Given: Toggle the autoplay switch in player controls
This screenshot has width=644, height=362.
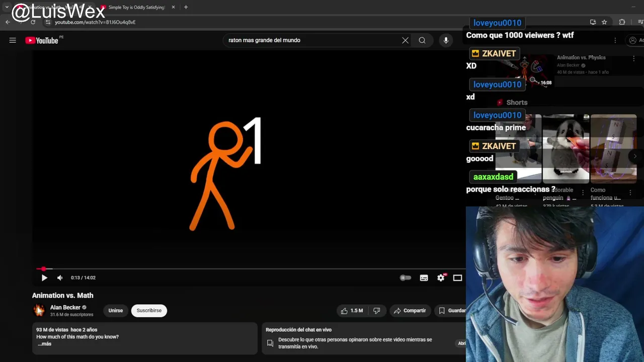Looking at the screenshot, I should 405,278.
